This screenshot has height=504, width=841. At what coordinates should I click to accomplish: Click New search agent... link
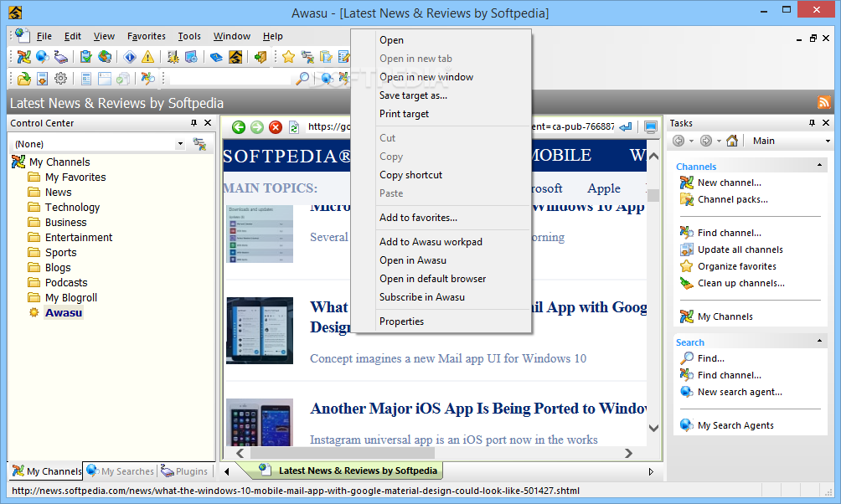click(740, 392)
